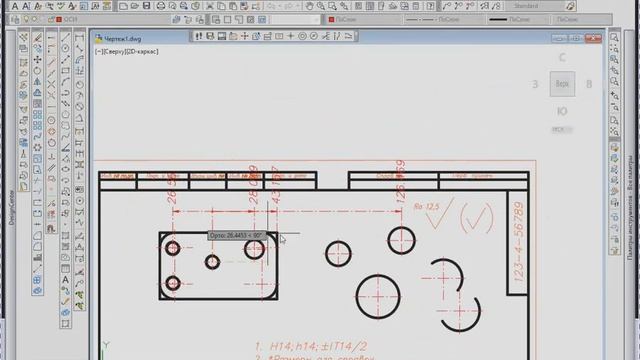Select the Ra 12,5 roughness text
The image size is (640, 360).
pos(427,207)
